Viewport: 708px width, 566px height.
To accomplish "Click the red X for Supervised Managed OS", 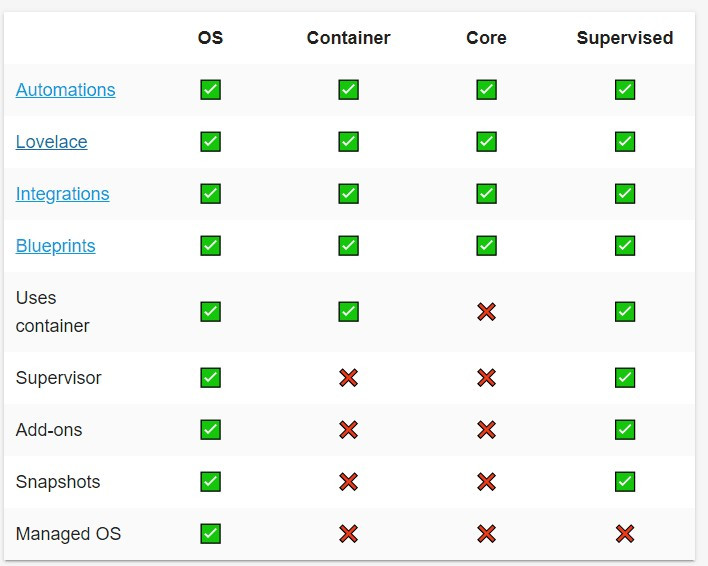I will pyautogui.click(x=625, y=534).
